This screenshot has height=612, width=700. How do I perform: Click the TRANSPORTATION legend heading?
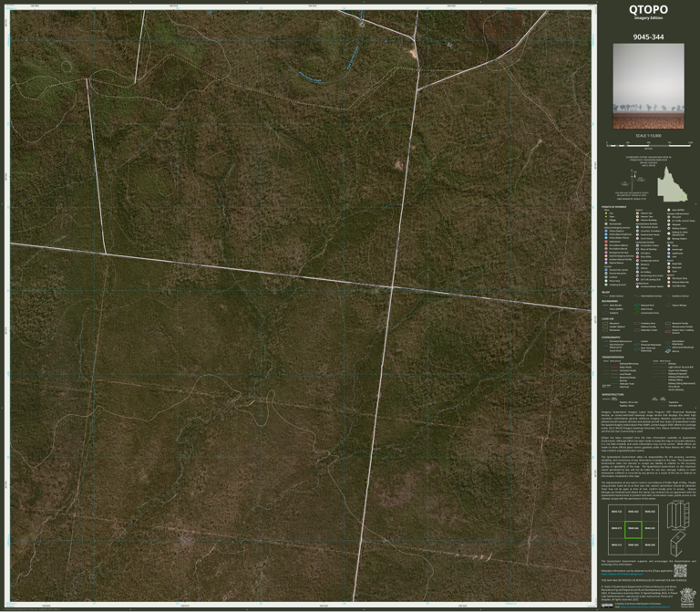tap(612, 358)
